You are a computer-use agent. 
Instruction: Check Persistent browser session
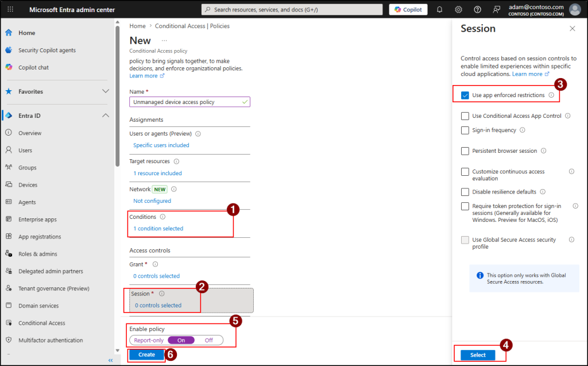465,151
